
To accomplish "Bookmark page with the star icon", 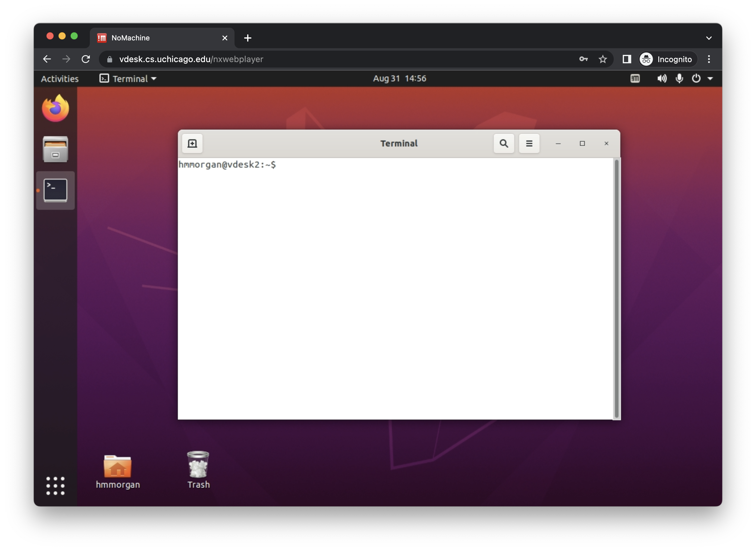I will click(603, 59).
